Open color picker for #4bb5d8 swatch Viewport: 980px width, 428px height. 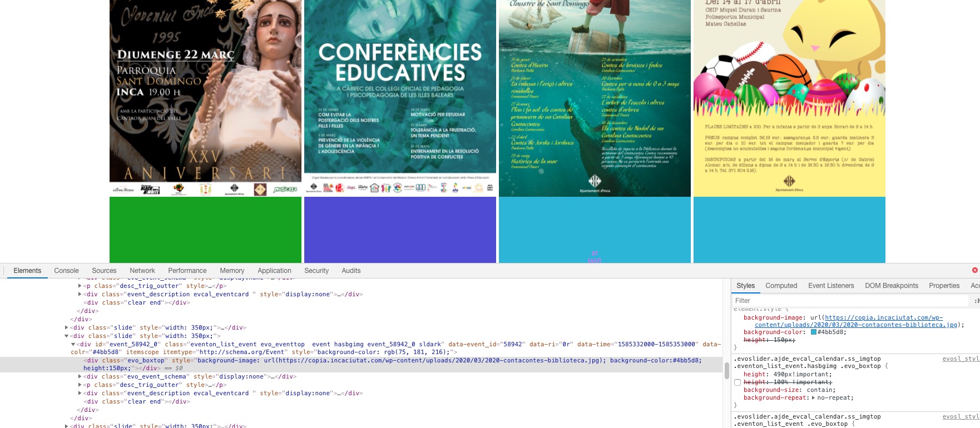coord(814,332)
